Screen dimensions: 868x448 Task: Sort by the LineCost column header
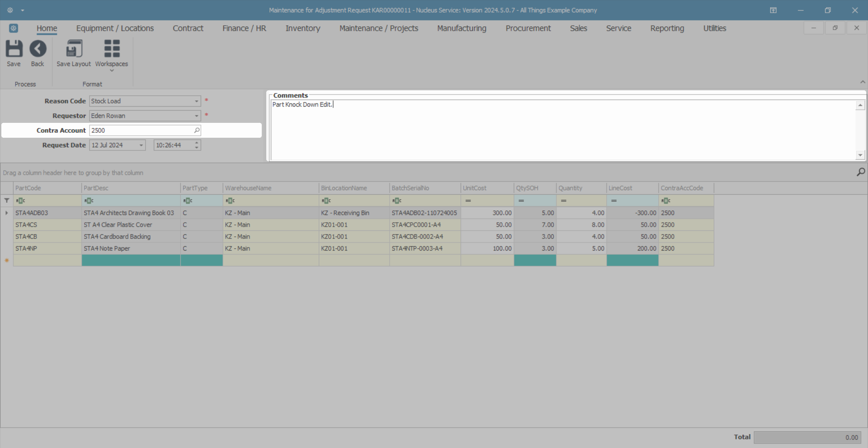pos(632,188)
